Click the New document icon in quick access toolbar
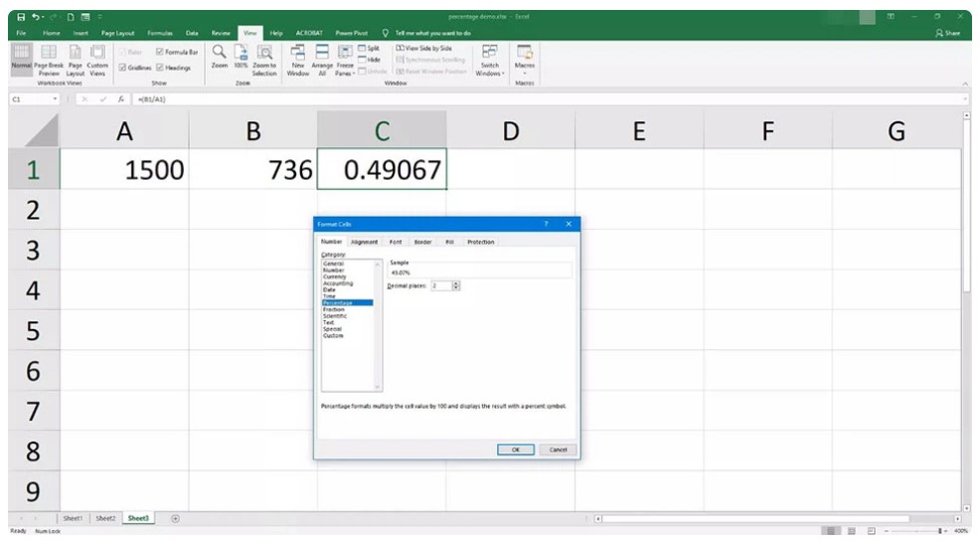This screenshot has height=545, width=980. pyautogui.click(x=70, y=17)
